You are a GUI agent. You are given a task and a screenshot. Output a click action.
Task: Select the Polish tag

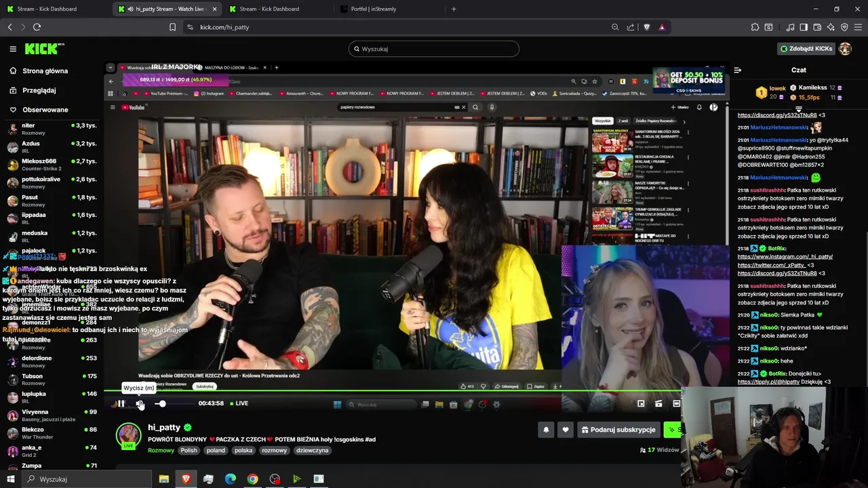point(189,450)
